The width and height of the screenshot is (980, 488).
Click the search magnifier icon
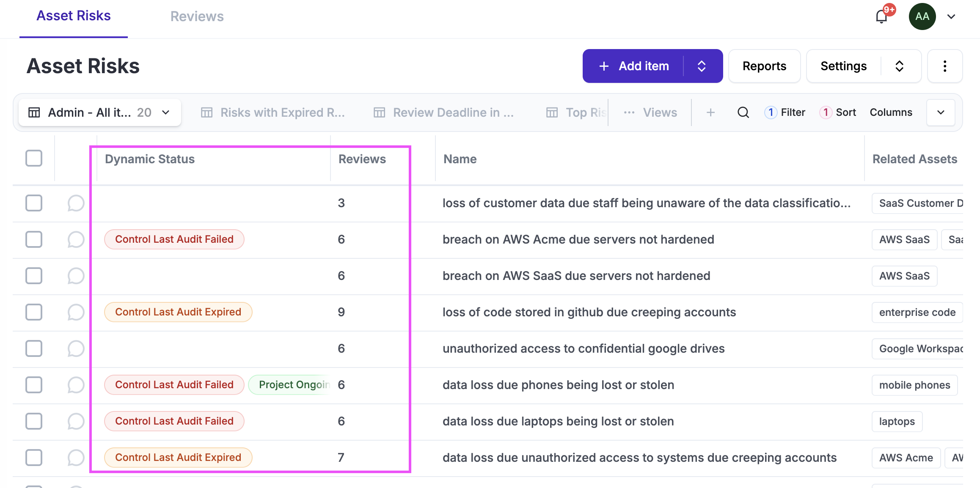pyautogui.click(x=743, y=112)
